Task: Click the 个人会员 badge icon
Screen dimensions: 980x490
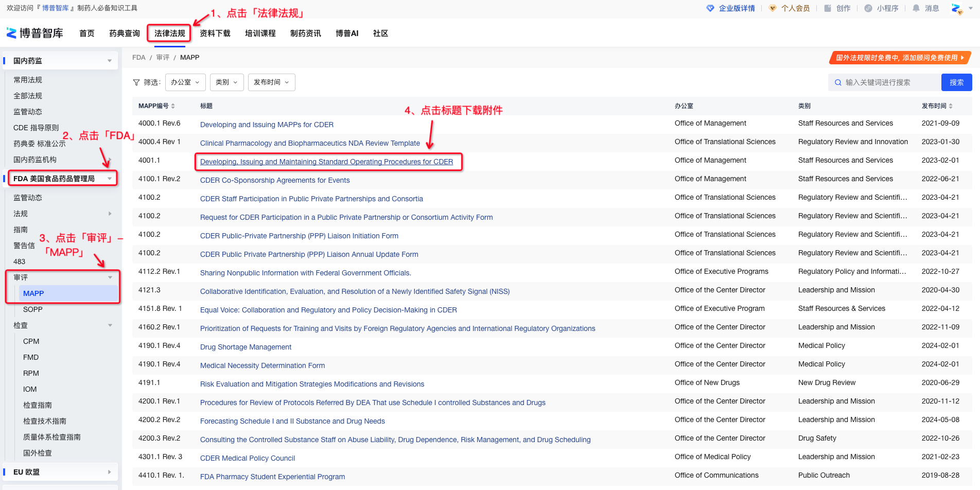Action: coord(773,8)
